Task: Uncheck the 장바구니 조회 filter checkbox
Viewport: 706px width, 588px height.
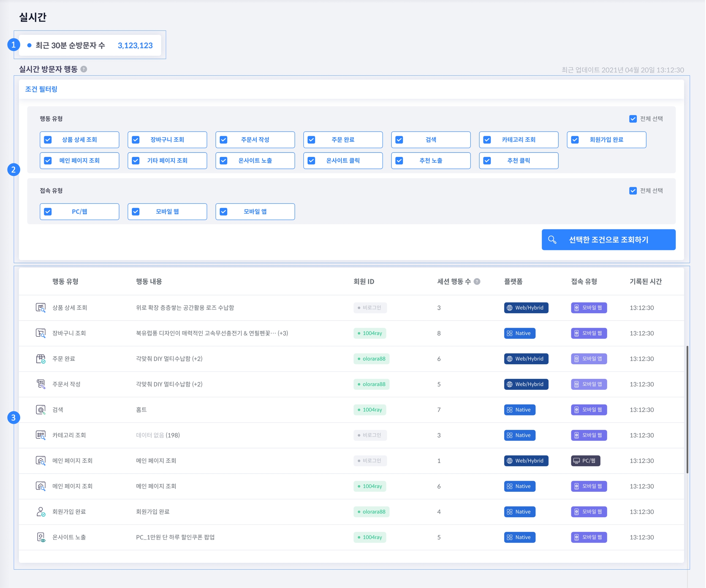Action: click(x=136, y=140)
